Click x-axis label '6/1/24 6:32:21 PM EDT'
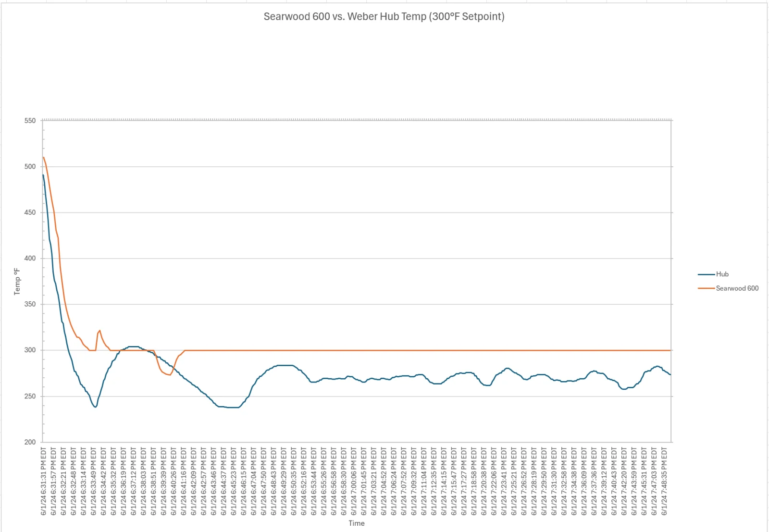 pyautogui.click(x=63, y=482)
